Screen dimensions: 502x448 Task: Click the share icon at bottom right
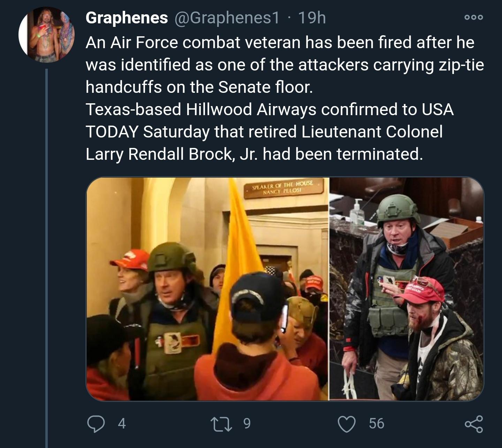click(474, 424)
